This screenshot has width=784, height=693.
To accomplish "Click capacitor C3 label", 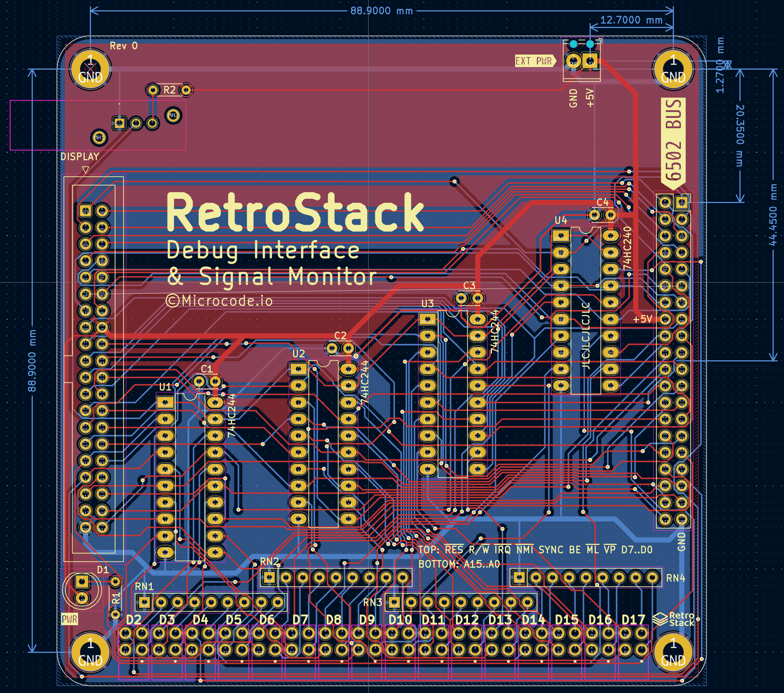I will pyautogui.click(x=469, y=286).
